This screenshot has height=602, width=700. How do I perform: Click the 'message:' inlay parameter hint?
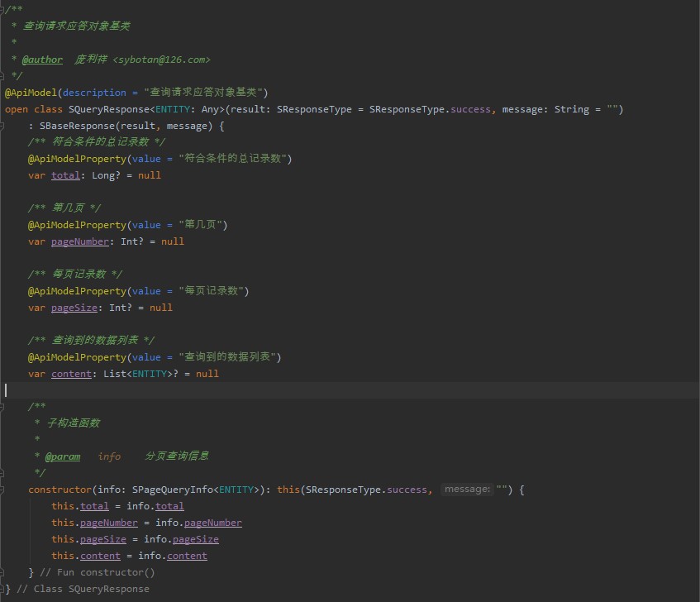click(x=467, y=490)
